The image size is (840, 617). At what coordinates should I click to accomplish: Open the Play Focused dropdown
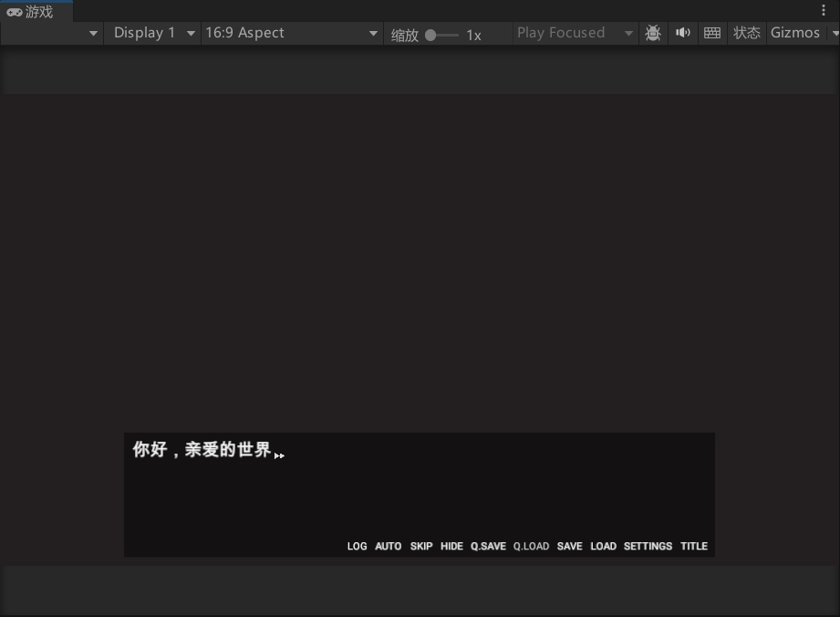[575, 33]
